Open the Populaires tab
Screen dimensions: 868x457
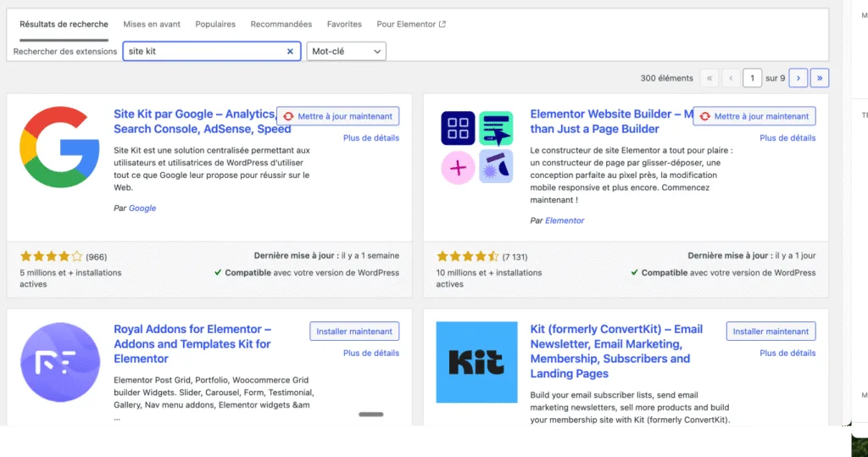click(x=215, y=25)
